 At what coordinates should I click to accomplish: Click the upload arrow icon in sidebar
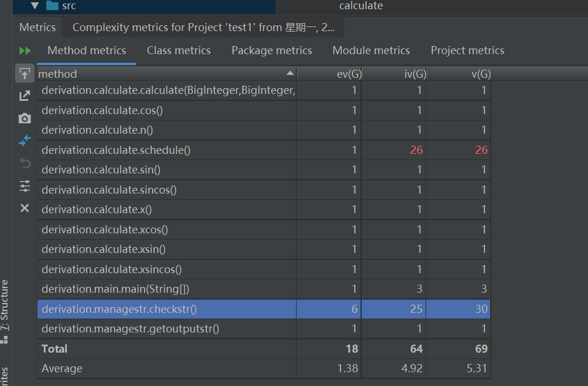point(25,74)
